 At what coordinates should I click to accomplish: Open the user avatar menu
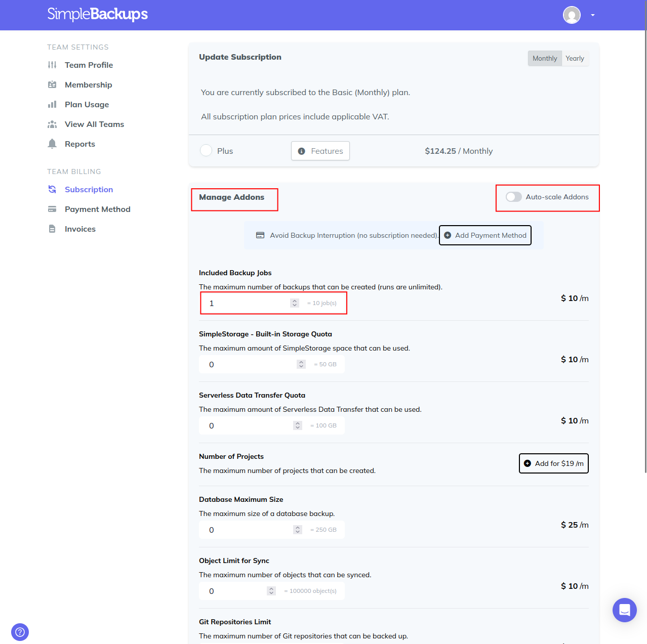pyautogui.click(x=572, y=15)
